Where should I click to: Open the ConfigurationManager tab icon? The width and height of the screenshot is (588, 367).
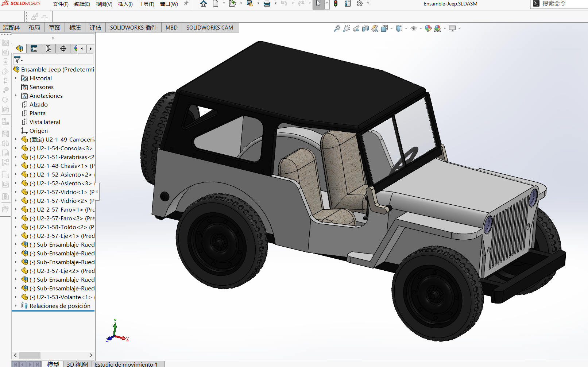click(x=49, y=49)
